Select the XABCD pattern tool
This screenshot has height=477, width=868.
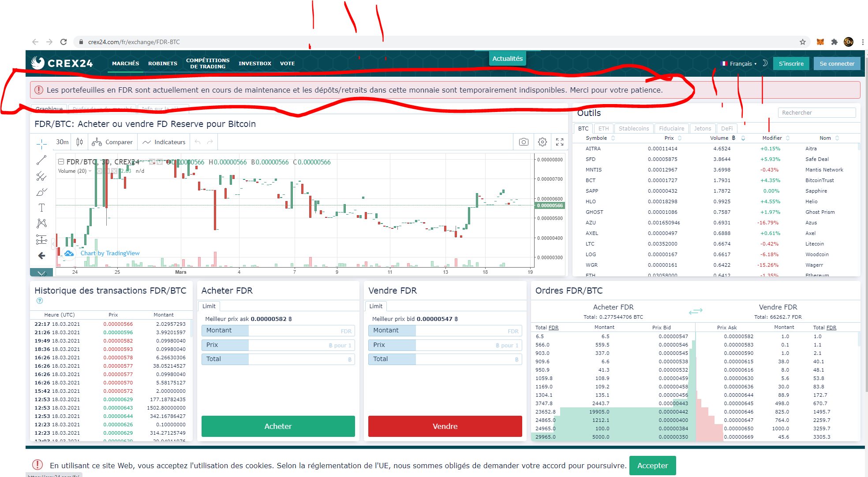coord(41,224)
